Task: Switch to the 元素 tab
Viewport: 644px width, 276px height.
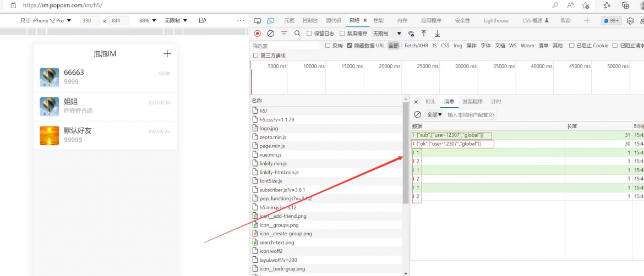Action: coord(289,20)
